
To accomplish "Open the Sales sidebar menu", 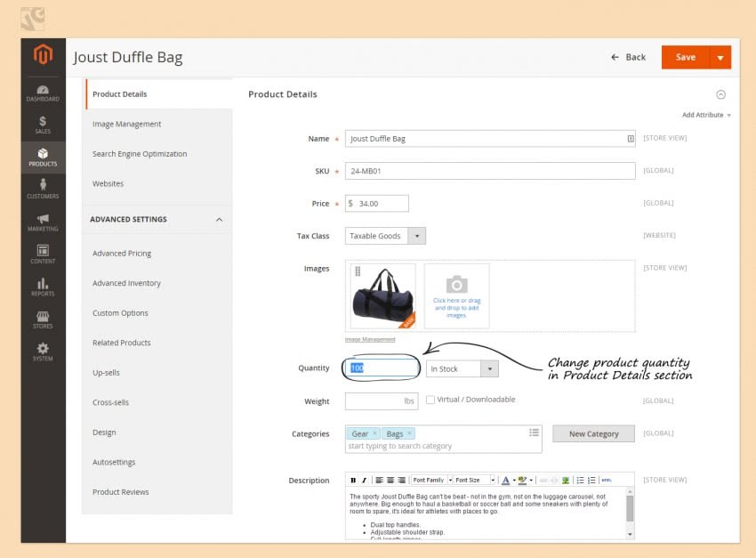I will click(43, 125).
